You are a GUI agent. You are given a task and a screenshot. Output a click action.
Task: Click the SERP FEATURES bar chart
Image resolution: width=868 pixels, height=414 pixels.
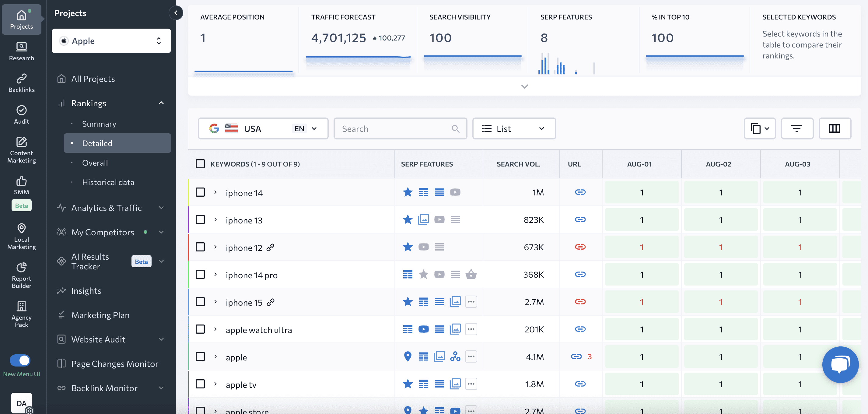coord(566,63)
